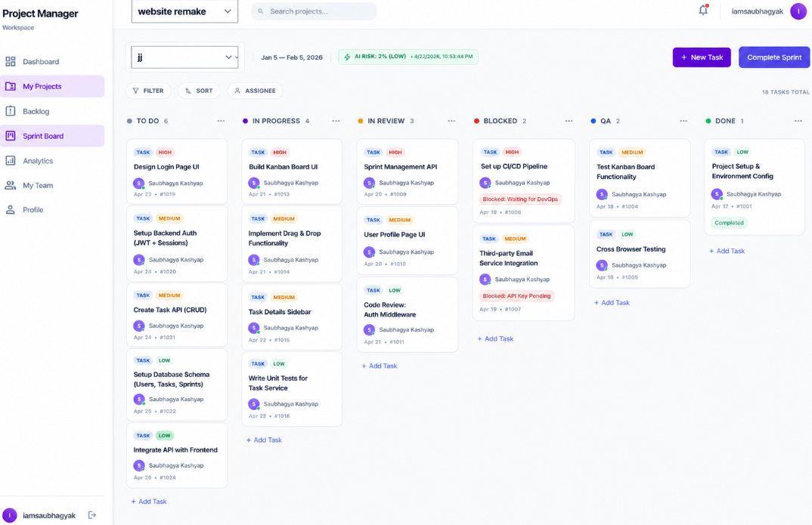Click 'Integrate API with Frontend' title
Screen dimensions: 812x525
175,450
